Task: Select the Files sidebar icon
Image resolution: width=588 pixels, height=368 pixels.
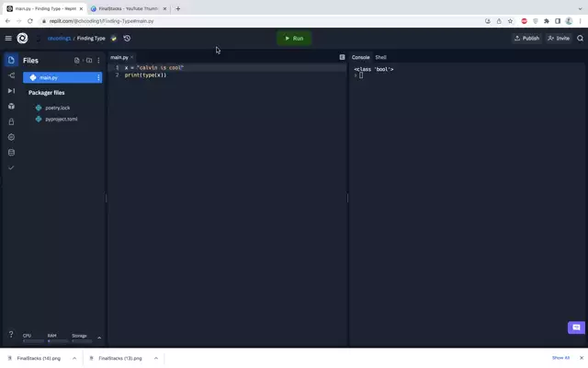Action: coord(11,60)
